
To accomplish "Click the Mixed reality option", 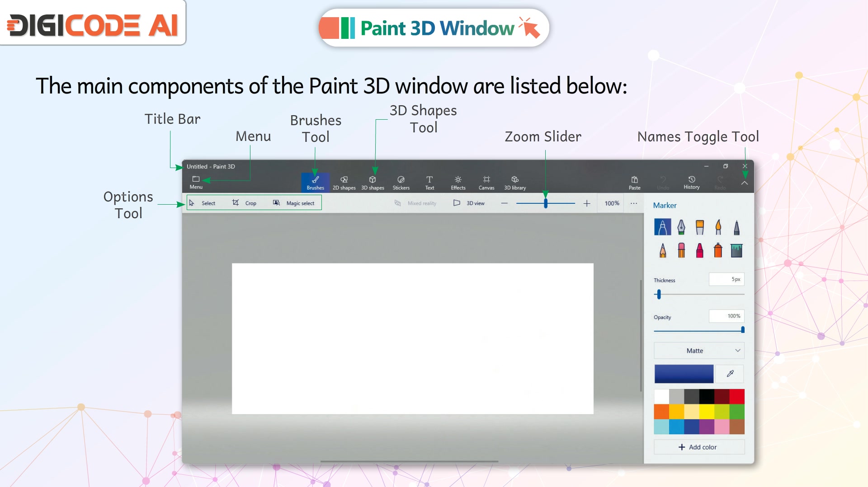I will [415, 203].
